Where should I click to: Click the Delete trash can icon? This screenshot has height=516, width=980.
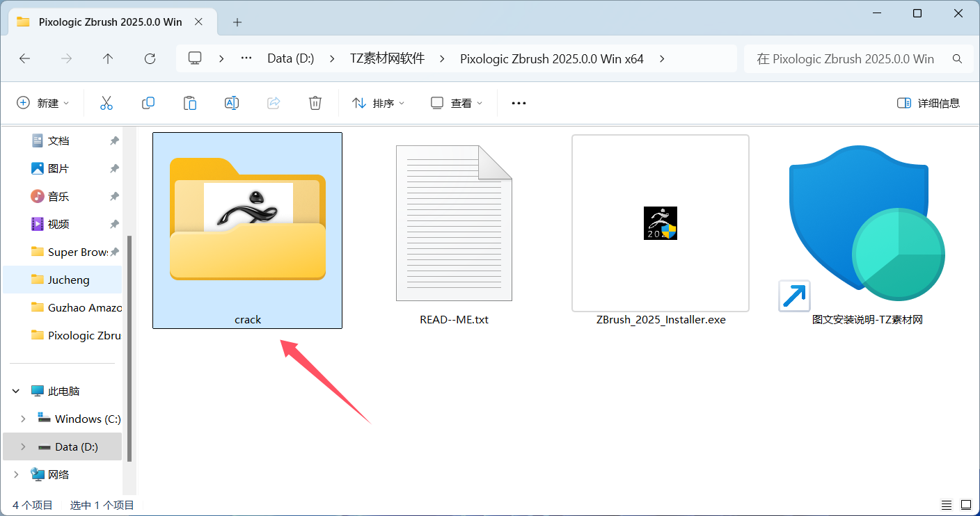315,103
